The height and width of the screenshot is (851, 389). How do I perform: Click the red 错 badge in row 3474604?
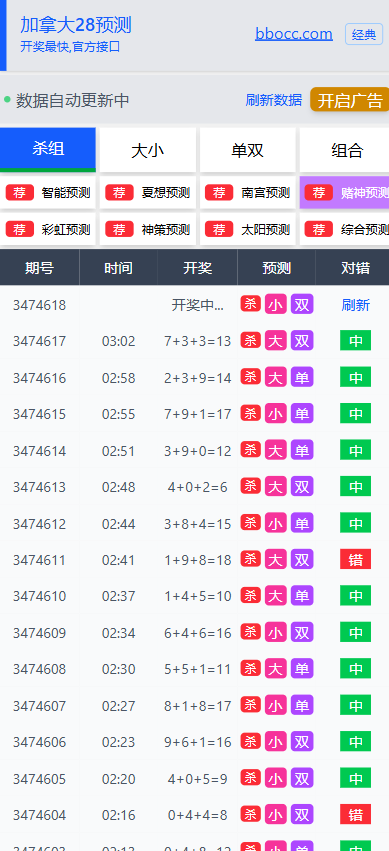click(x=355, y=815)
